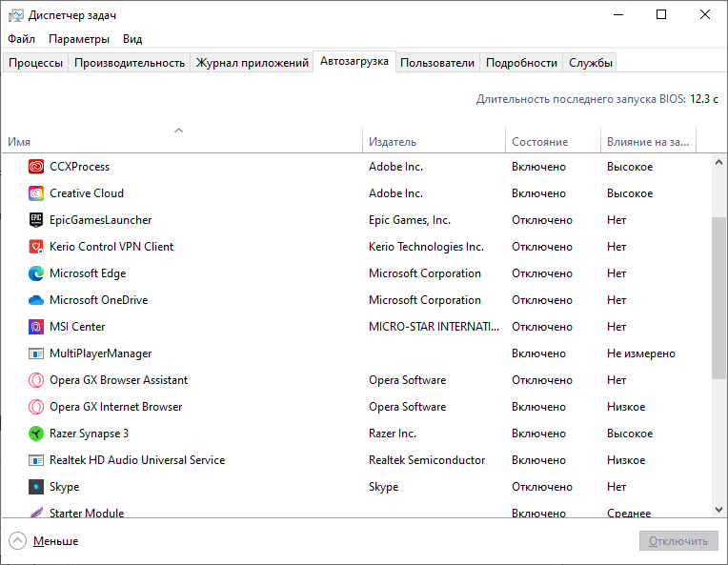Click Opera GX Browser Assistant name

(x=118, y=380)
